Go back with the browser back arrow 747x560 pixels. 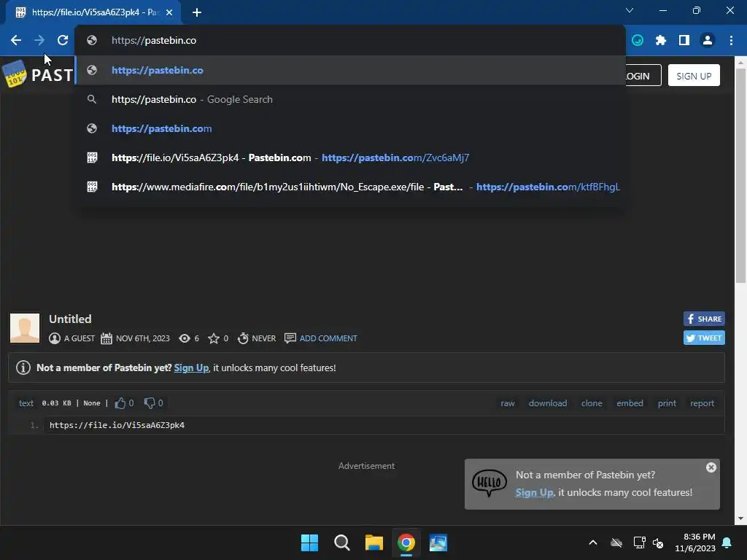(16, 41)
